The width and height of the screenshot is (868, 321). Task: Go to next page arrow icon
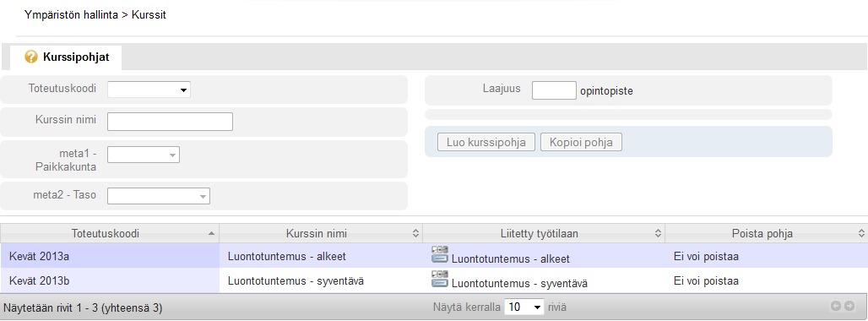[849, 306]
